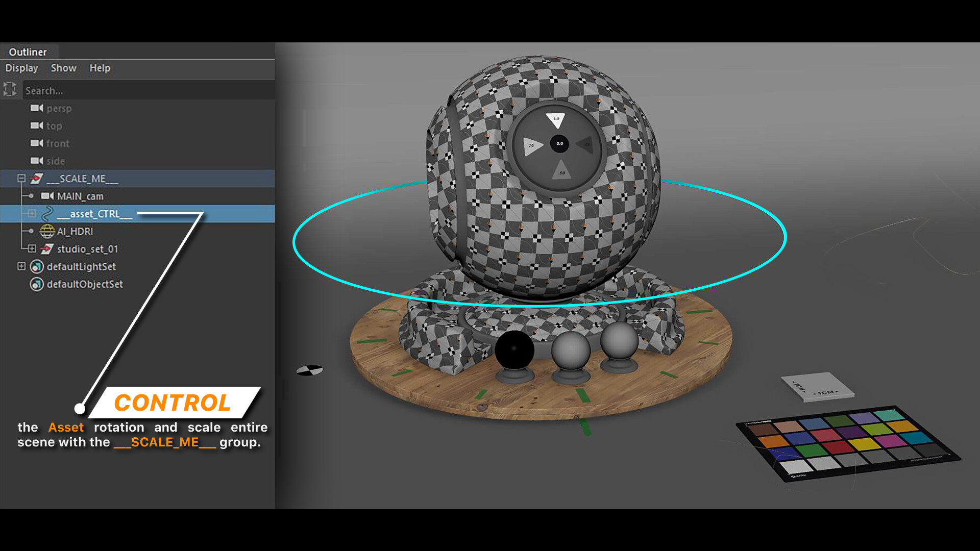
Task: Click the top camera icon
Action: click(37, 126)
